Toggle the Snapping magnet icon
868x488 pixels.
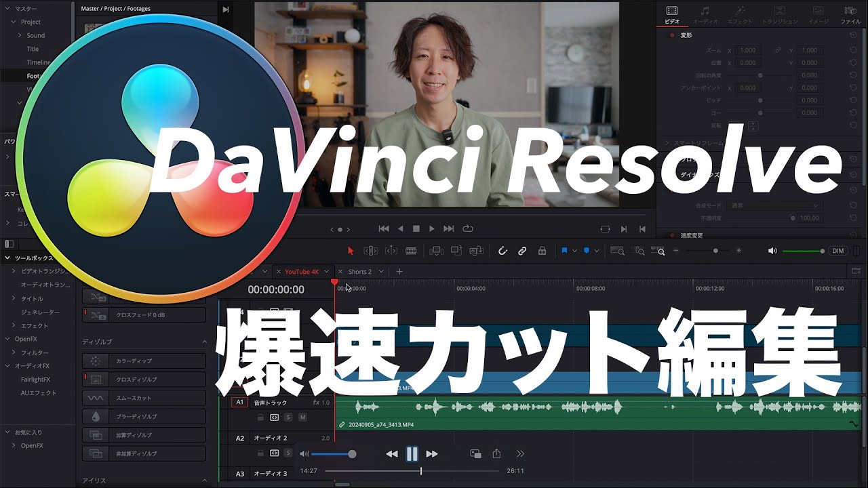pos(502,251)
